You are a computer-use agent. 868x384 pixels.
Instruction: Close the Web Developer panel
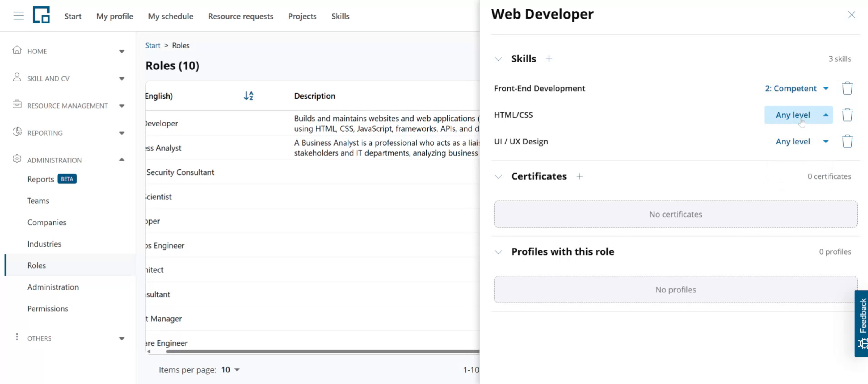pos(851,15)
